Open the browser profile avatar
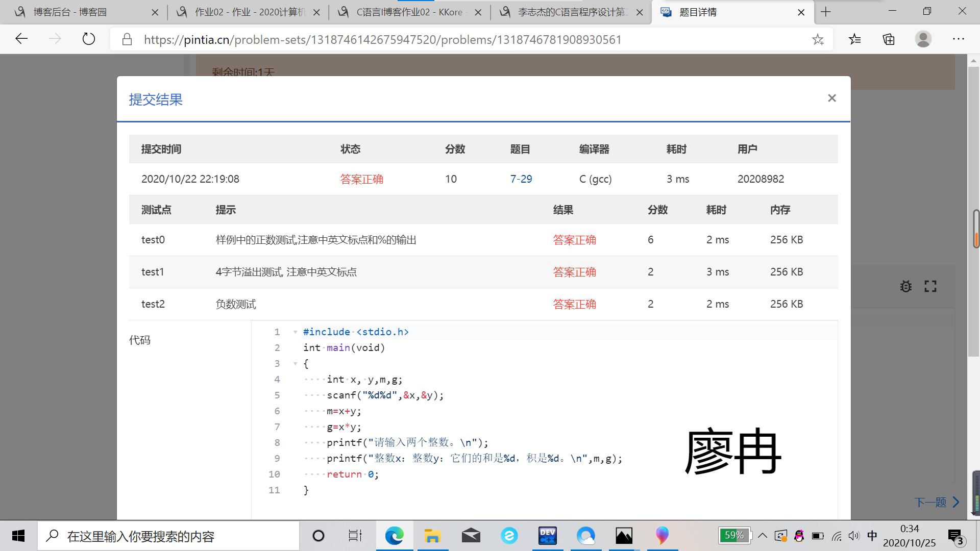This screenshot has width=980, height=551. click(x=923, y=39)
